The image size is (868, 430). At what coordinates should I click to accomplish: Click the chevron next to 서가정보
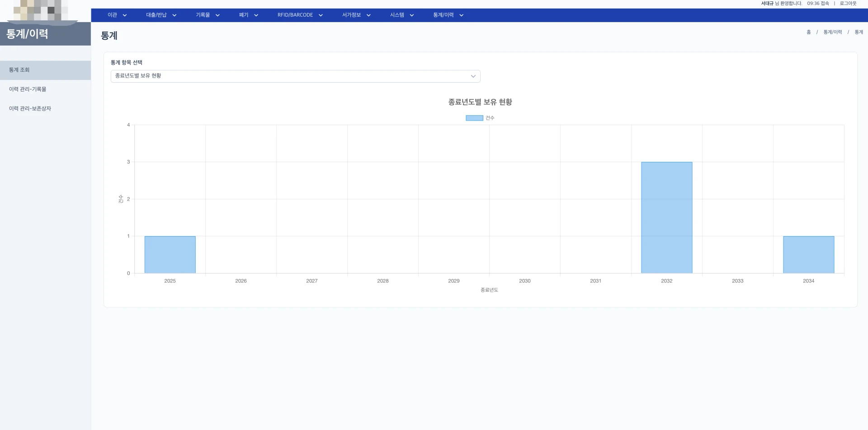pos(368,15)
